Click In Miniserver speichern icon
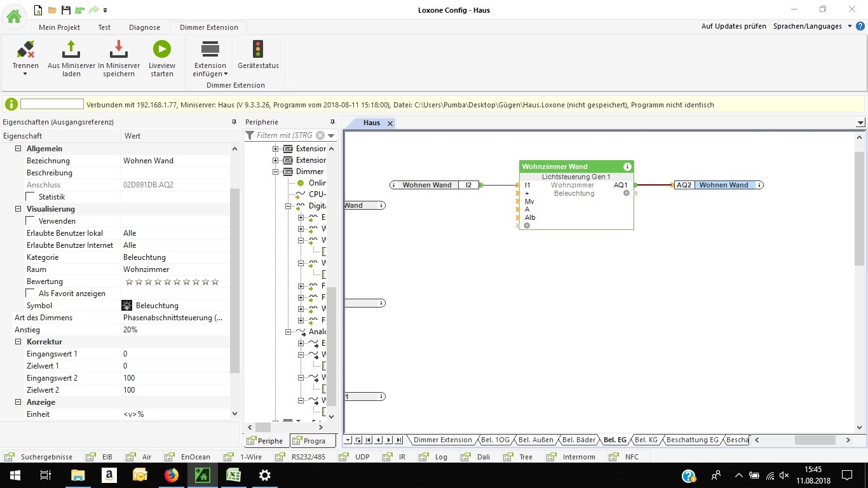This screenshot has height=488, width=868. pyautogui.click(x=119, y=50)
